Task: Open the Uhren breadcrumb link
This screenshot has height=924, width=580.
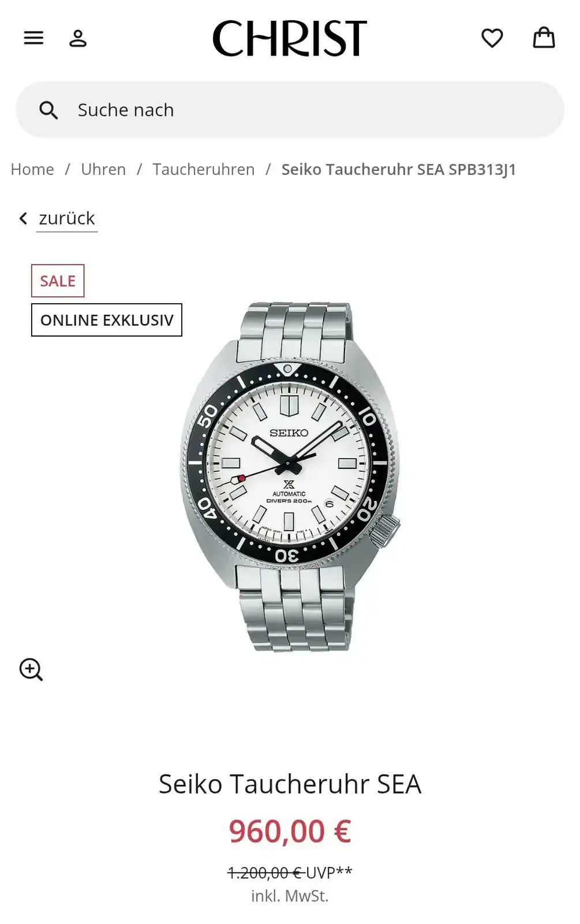Action: tap(103, 169)
